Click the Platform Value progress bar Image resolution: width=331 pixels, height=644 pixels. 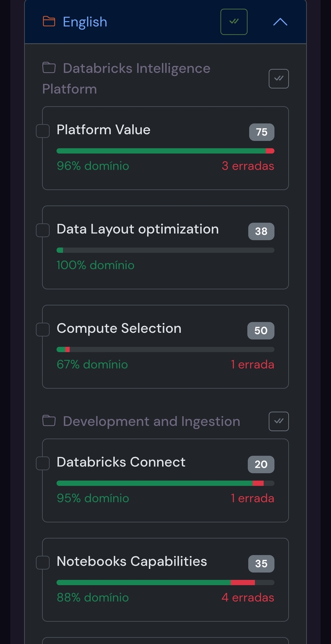click(x=165, y=151)
